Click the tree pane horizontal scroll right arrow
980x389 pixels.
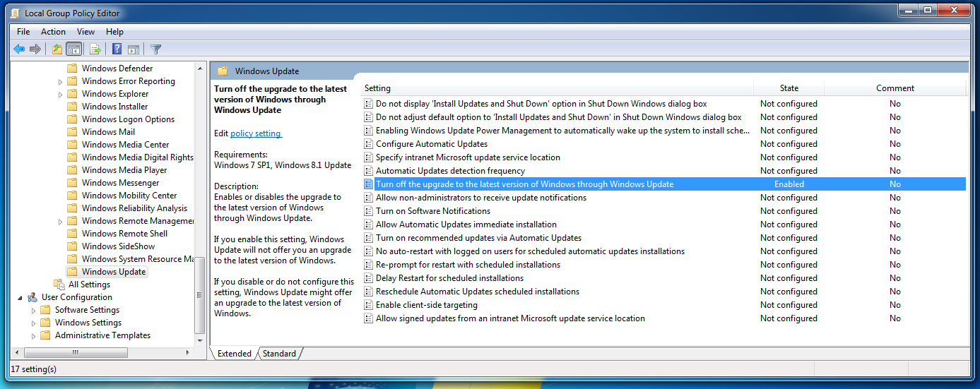pos(188,352)
